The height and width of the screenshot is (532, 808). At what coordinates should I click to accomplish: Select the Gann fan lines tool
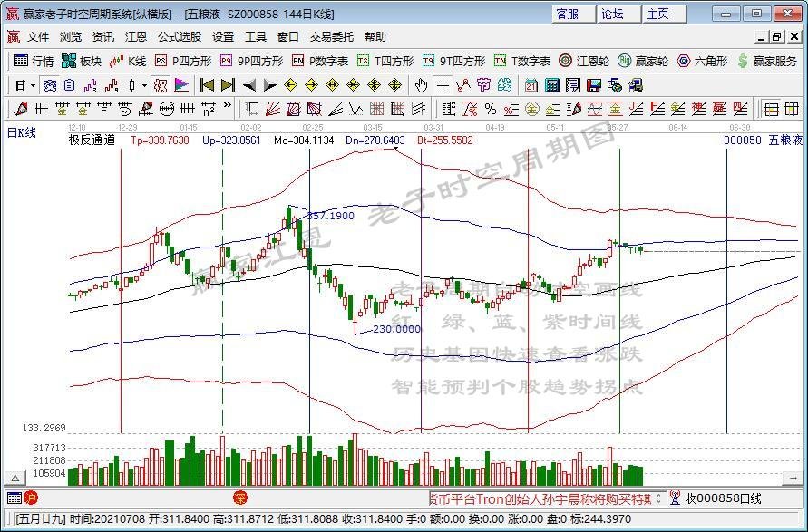(273, 109)
